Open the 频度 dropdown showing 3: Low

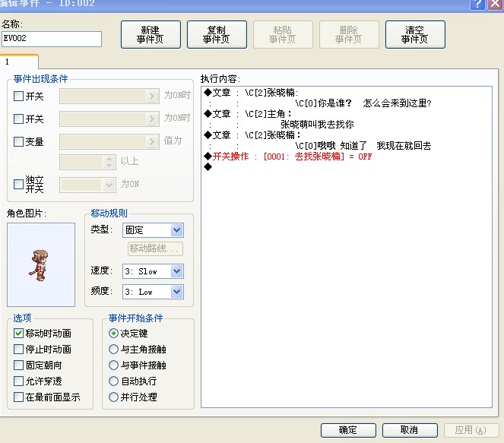coord(153,292)
